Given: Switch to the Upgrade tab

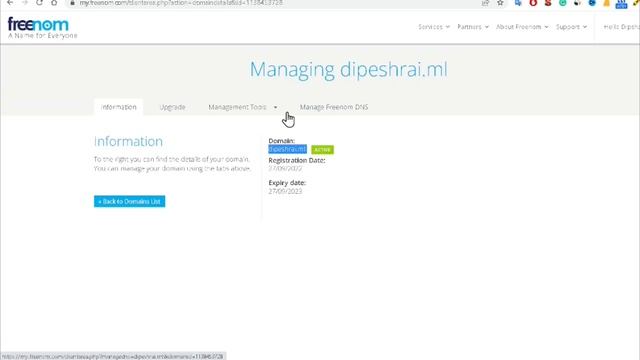Looking at the screenshot, I should (x=172, y=107).
